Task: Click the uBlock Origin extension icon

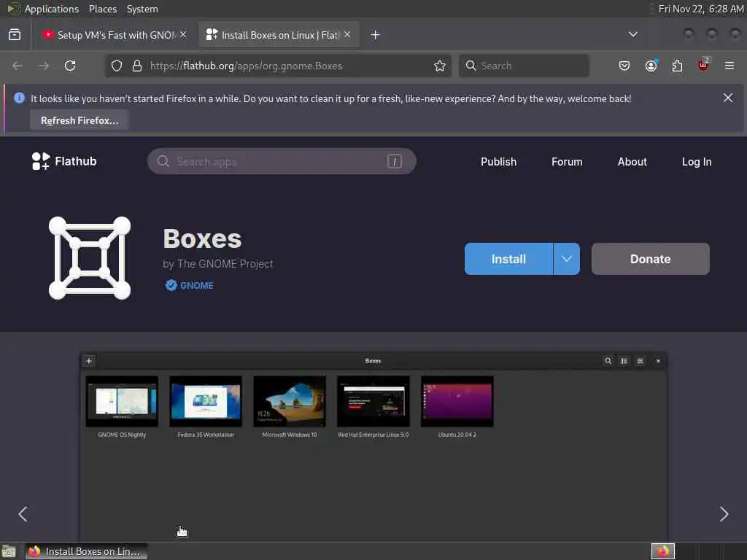Action: pos(703,65)
